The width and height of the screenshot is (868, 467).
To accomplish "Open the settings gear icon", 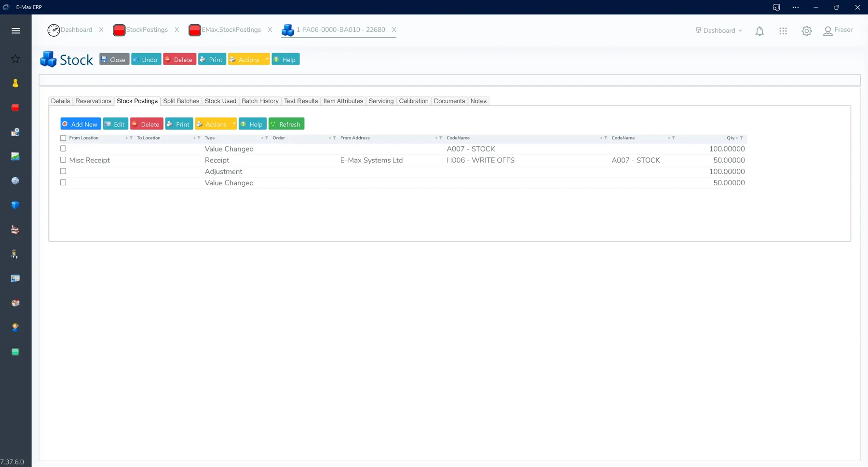I will pyautogui.click(x=807, y=31).
